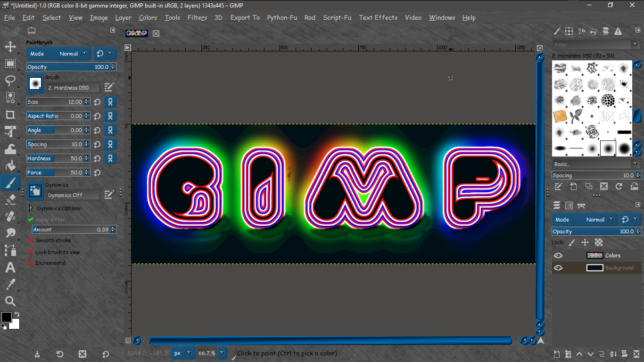Select the Heal bandage tool
The height and width of the screenshot is (362, 644).
(10, 216)
